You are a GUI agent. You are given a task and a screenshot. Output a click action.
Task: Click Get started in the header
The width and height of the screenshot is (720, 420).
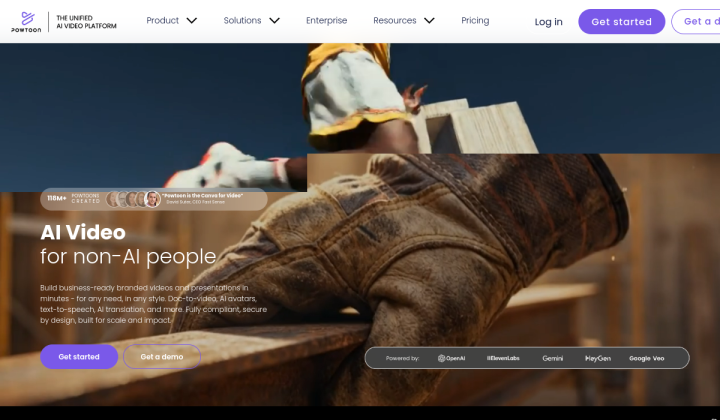(621, 22)
